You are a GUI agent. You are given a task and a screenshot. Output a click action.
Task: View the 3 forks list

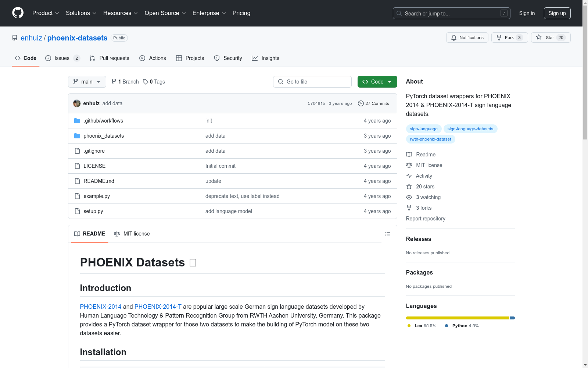[419, 208]
